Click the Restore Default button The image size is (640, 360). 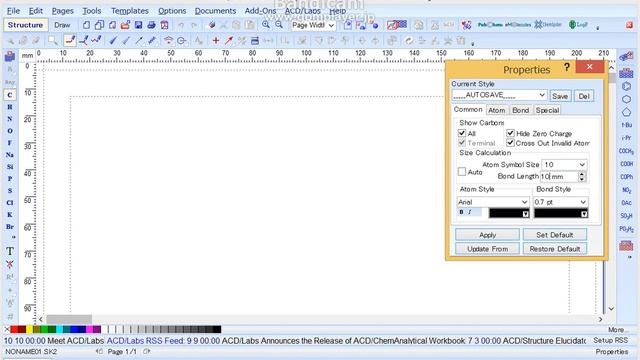click(555, 249)
